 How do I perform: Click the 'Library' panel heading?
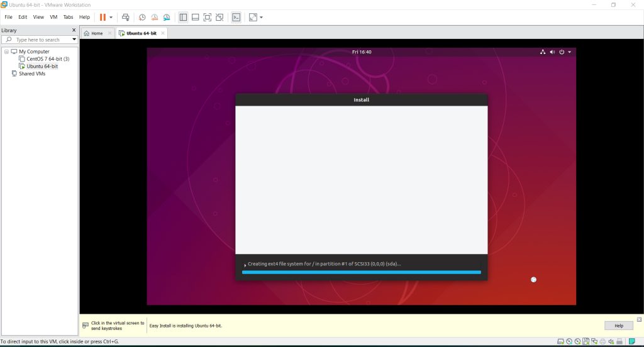point(9,30)
